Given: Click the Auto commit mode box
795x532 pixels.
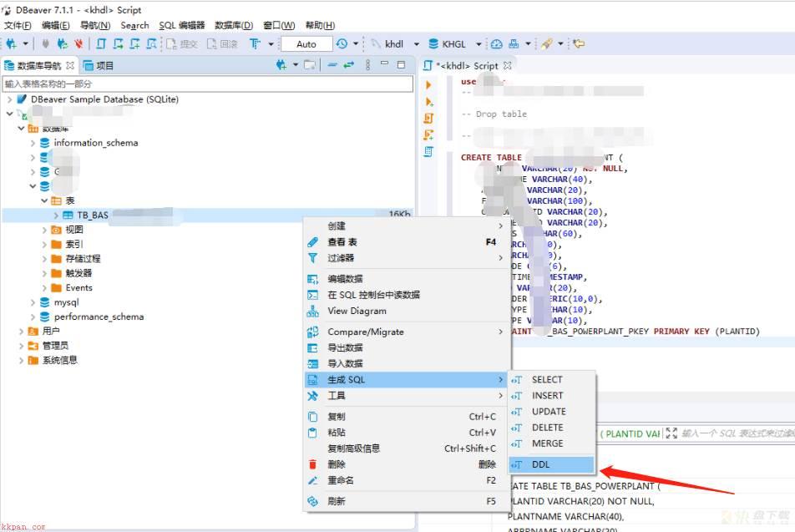Looking at the screenshot, I should point(306,44).
